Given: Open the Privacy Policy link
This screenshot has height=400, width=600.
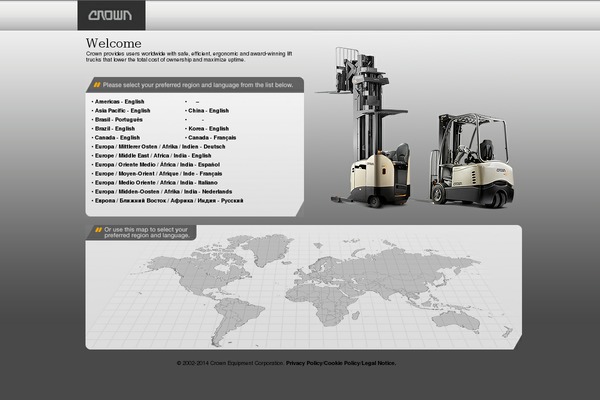Looking at the screenshot, I should click(304, 363).
